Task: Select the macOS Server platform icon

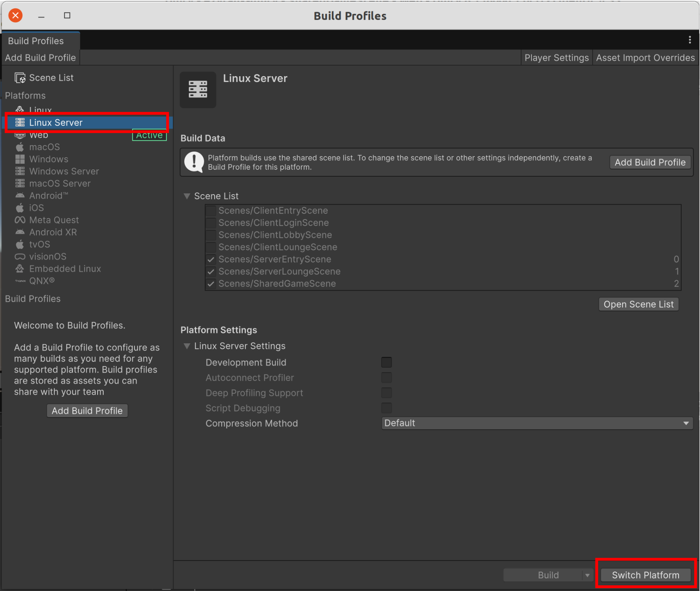Action: (20, 183)
